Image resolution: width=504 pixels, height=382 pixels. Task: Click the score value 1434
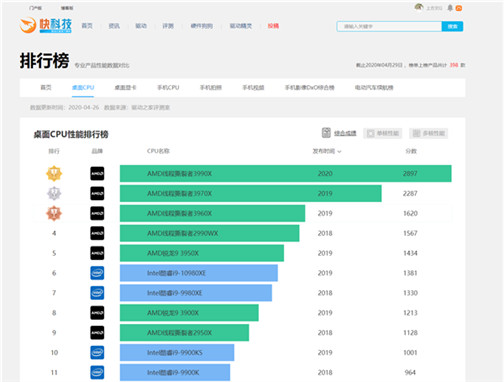(410, 253)
